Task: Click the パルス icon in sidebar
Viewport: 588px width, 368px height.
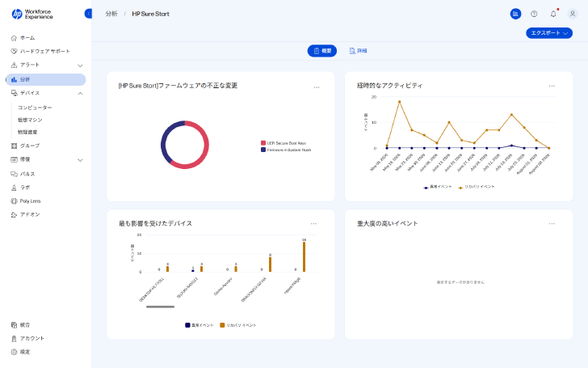Action: (x=14, y=174)
